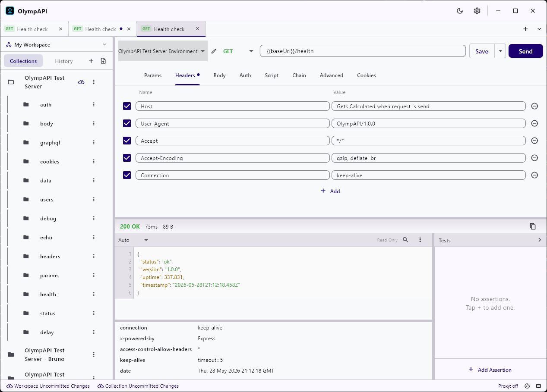Viewport: 547px width, 392px height.
Task: Close the third Health check tab
Action: point(197,29)
